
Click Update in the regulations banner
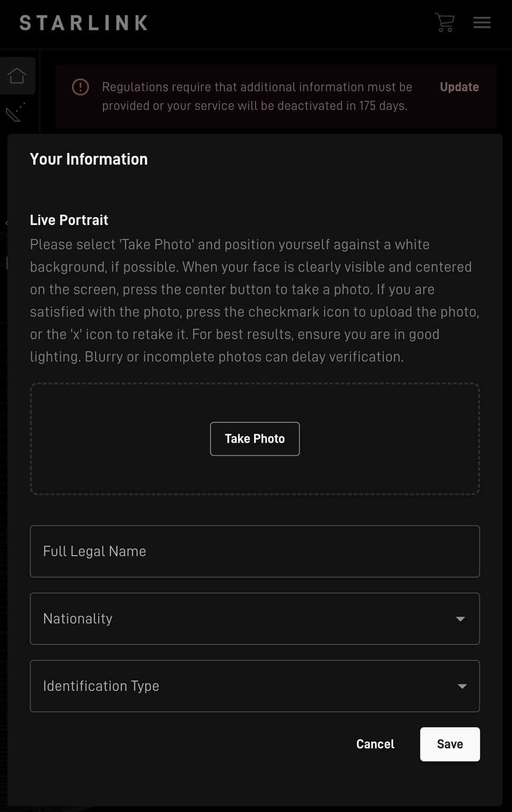coord(459,87)
